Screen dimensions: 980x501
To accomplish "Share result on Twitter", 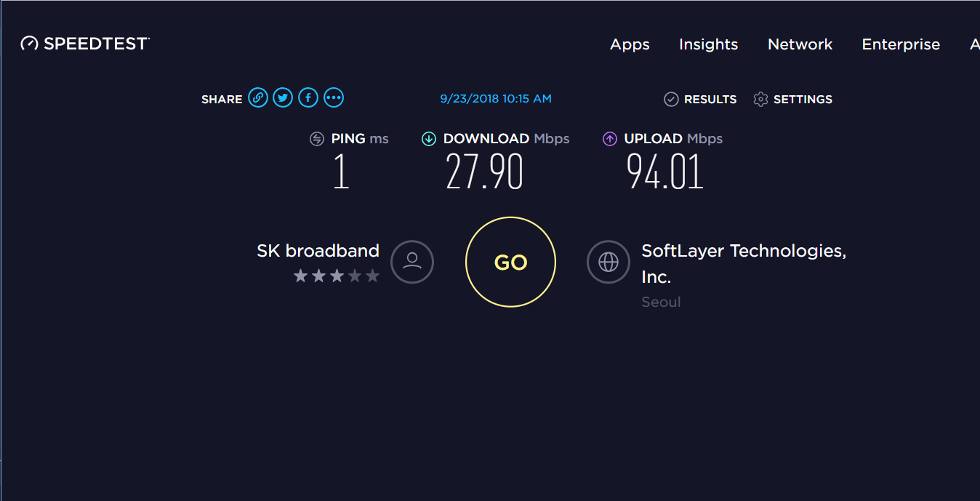I will coord(283,97).
